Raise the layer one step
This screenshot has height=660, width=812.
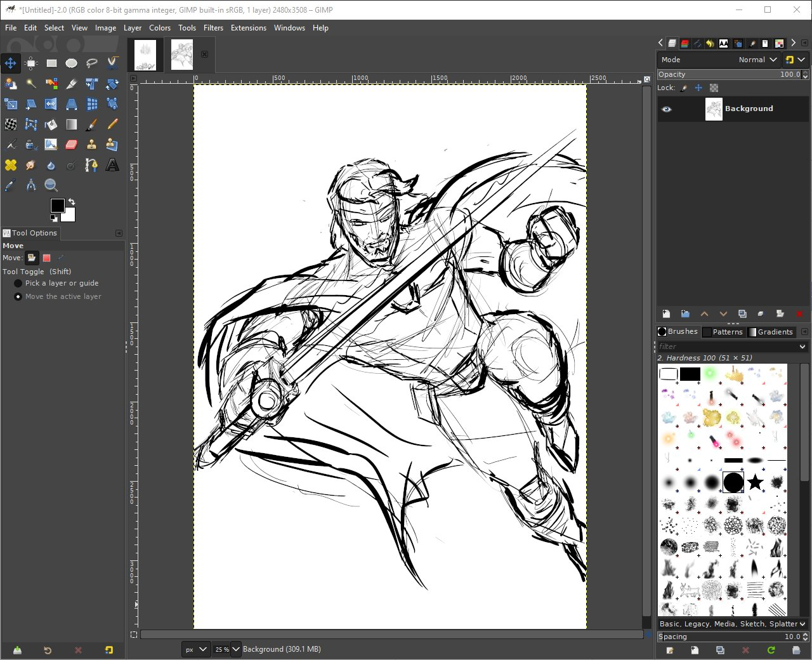click(x=704, y=314)
